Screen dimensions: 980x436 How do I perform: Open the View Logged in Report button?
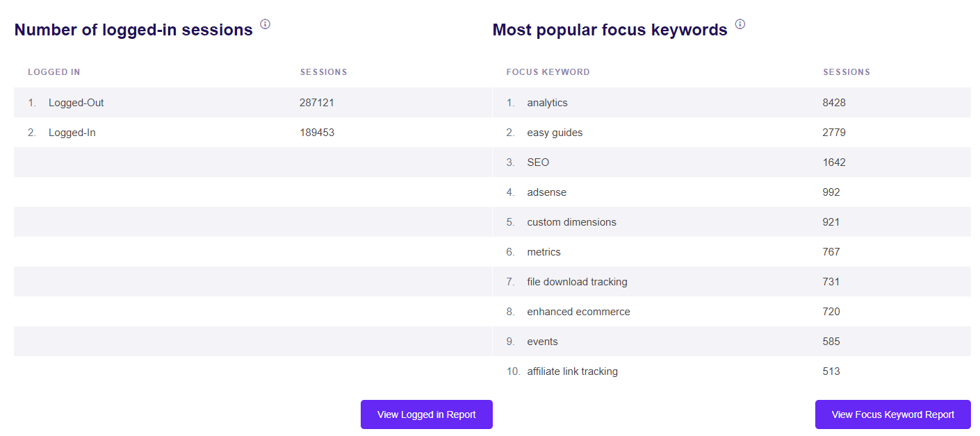426,414
